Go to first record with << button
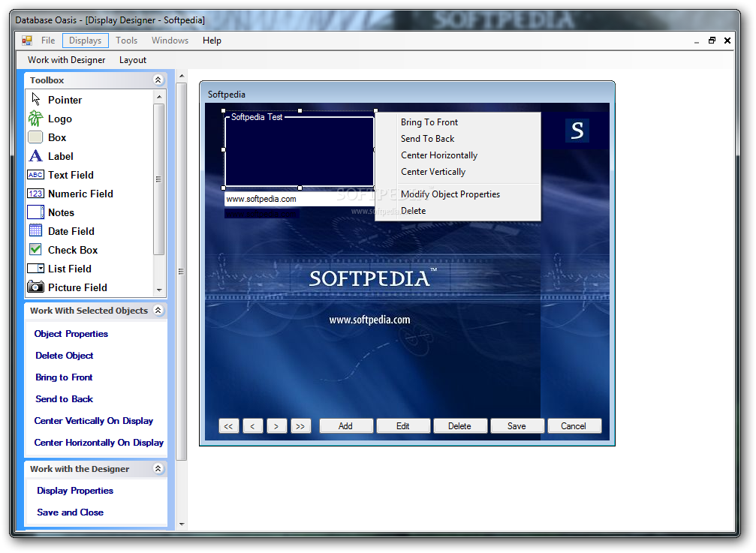This screenshot has width=756, height=553. 228,426
